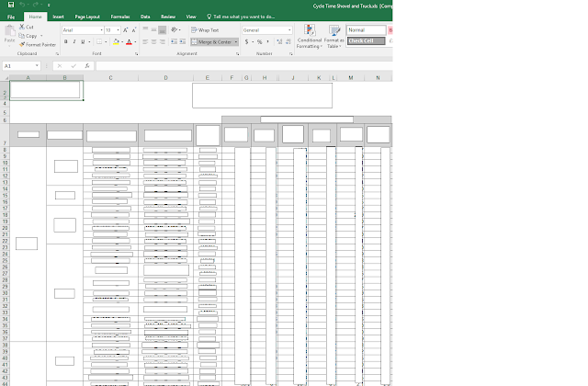Switch to the Review tab
Screen dimensions: 588x386
tap(168, 17)
